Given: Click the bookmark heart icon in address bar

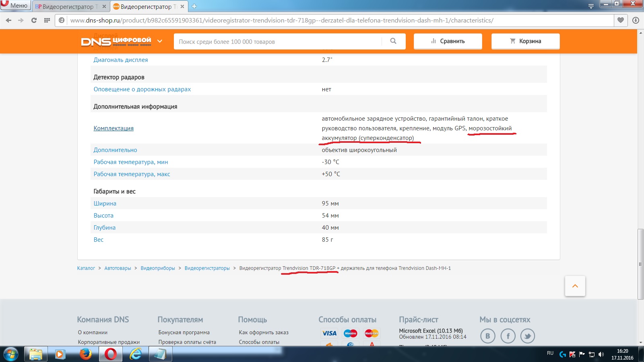Looking at the screenshot, I should (x=620, y=20).
